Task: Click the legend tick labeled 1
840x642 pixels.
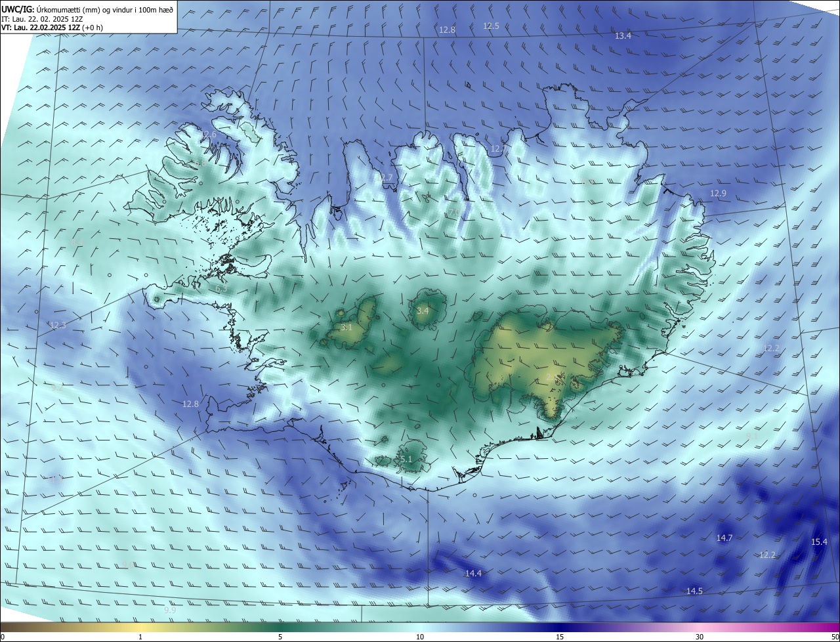Action: [x=140, y=637]
